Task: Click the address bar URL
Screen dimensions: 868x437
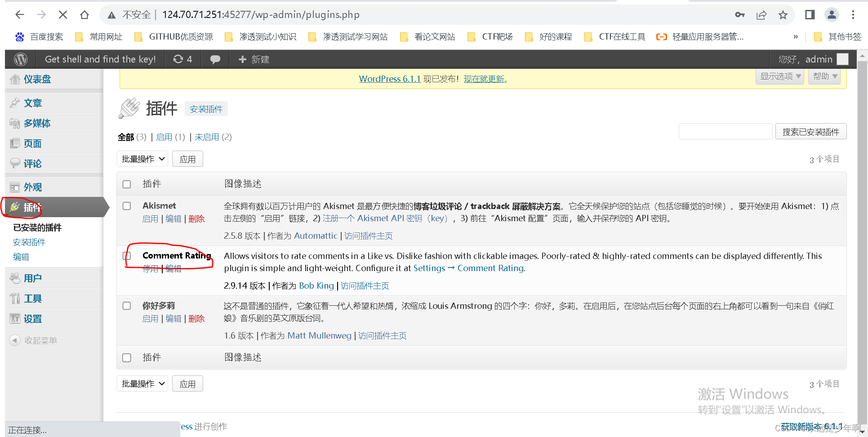Action: point(261,15)
